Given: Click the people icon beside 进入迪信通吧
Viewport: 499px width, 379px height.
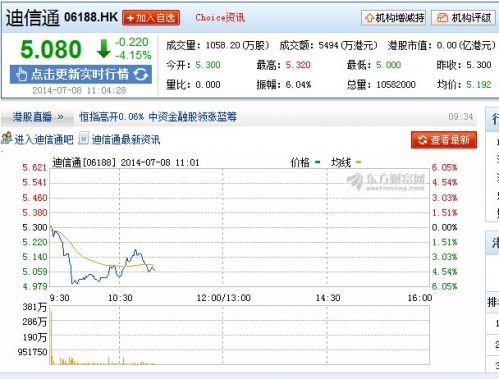Looking at the screenshot, I should (6, 138).
